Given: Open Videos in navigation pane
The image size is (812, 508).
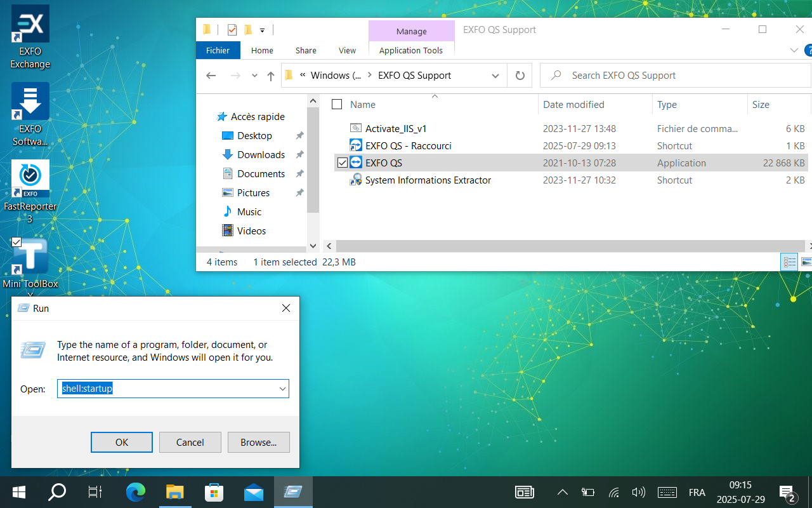Looking at the screenshot, I should coord(251,231).
